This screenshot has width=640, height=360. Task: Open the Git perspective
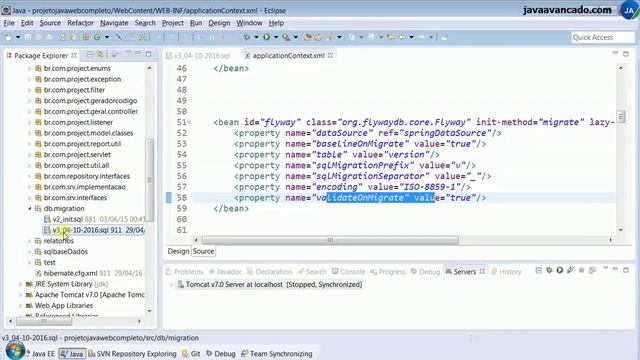pos(191,353)
